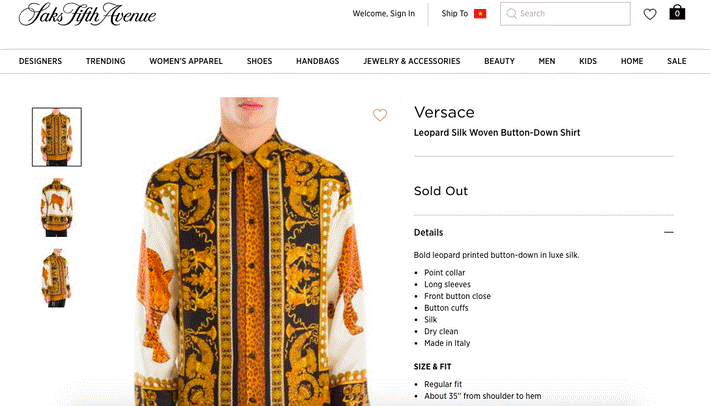Click the search magnifier icon
Viewport: 710px width, 406px height.
click(x=511, y=14)
